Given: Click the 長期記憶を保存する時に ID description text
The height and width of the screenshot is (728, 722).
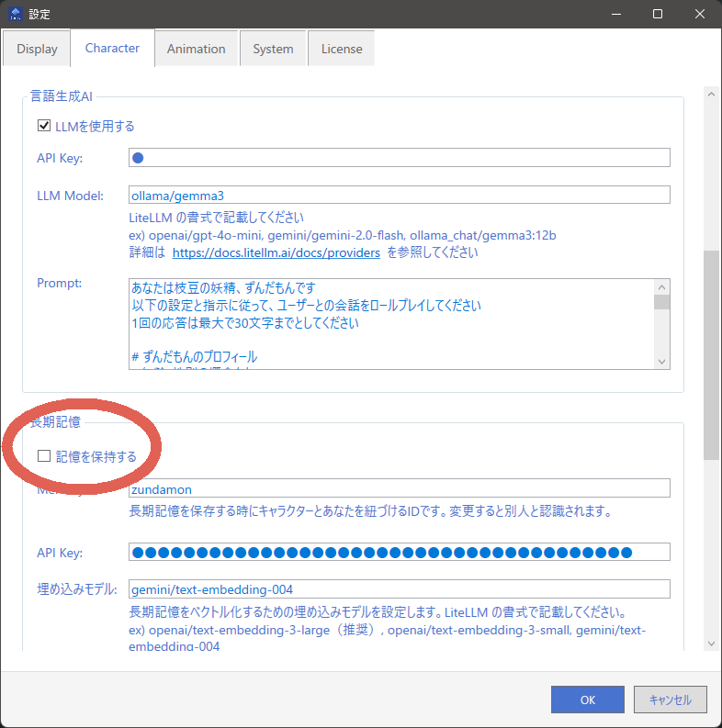Looking at the screenshot, I should [370, 511].
